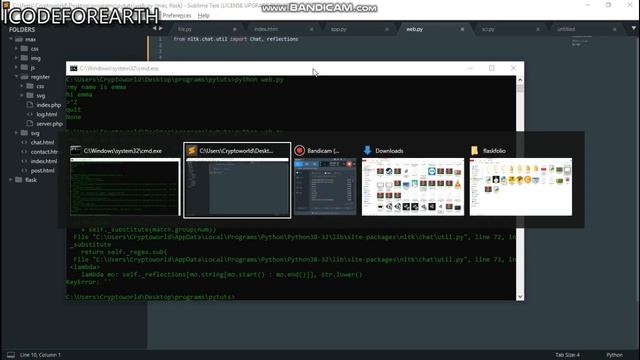Expand the css folder under max
This screenshot has height=360, width=640.
tap(16, 49)
